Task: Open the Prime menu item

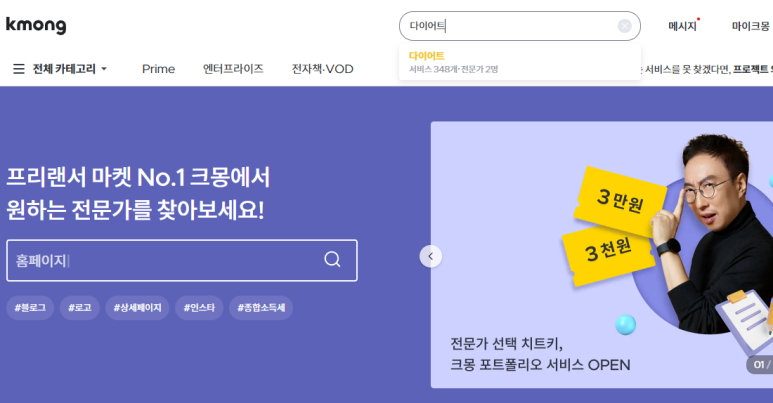Action: [x=158, y=69]
